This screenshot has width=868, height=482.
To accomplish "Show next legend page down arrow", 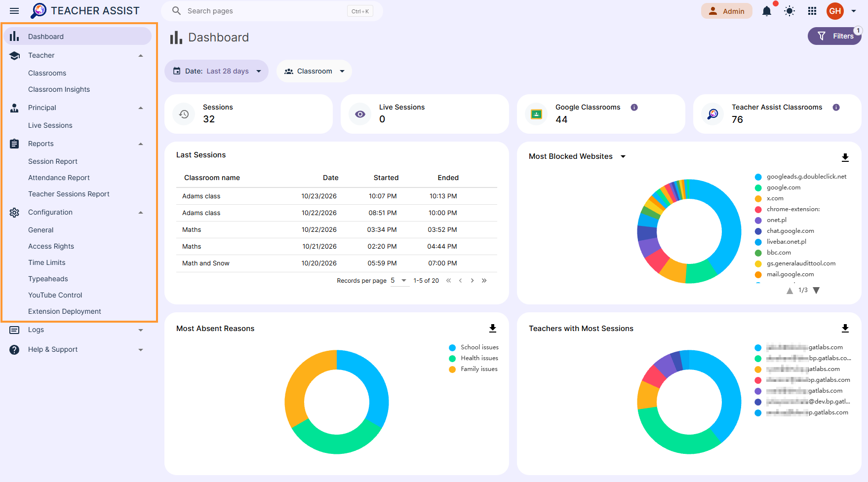I will [x=816, y=290].
